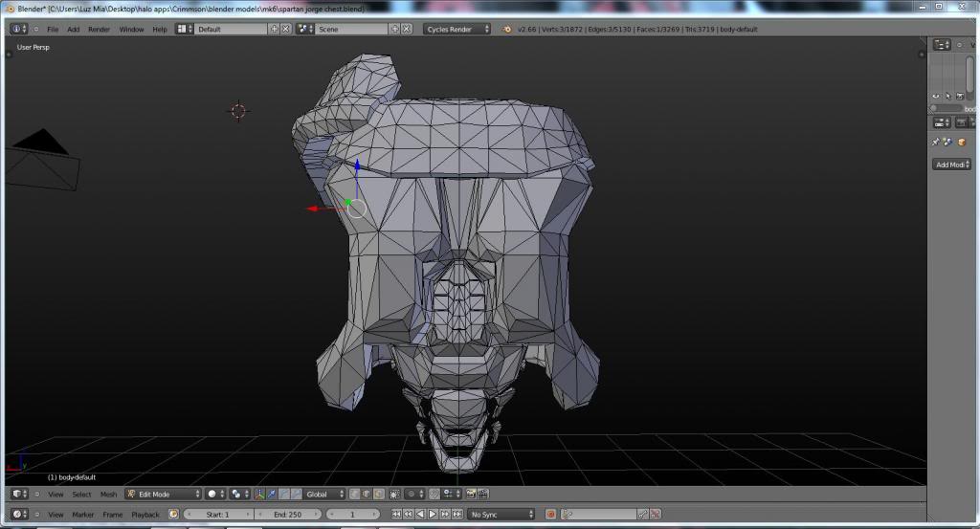Screen dimensions: 980x529
Task: Toggle the preview frame range clock icon
Action: coord(174,514)
